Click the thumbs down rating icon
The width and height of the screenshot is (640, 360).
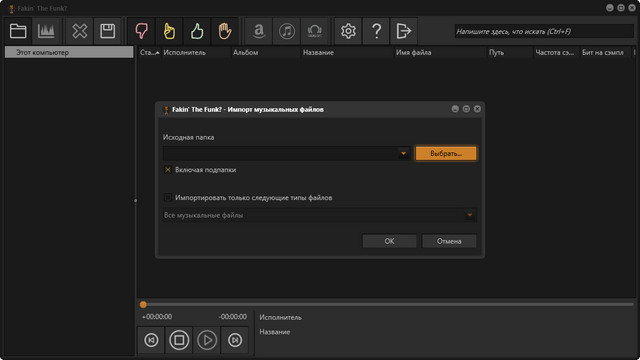142,31
